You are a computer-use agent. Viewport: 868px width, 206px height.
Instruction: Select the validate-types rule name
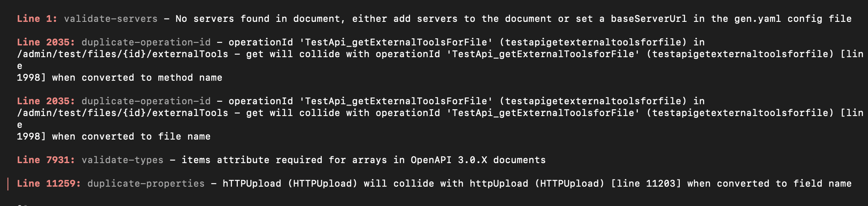click(122, 160)
